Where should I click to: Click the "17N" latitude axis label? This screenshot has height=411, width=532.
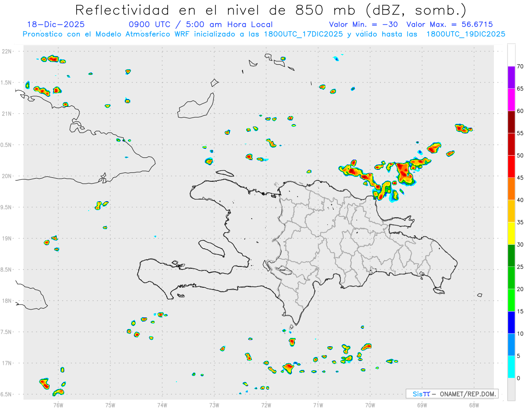[x=7, y=363]
